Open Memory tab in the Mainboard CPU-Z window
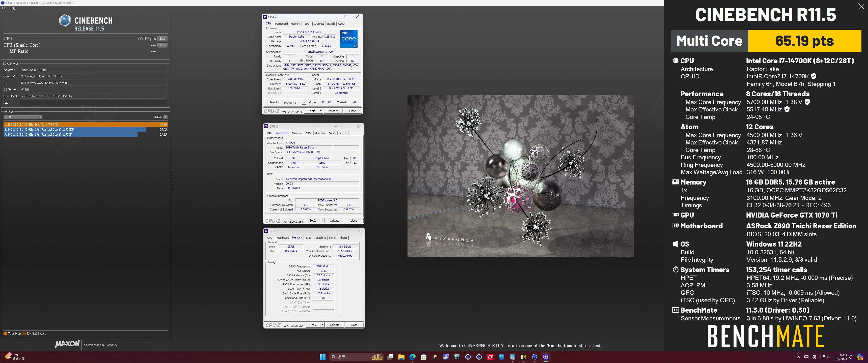The image size is (868, 363). [296, 133]
